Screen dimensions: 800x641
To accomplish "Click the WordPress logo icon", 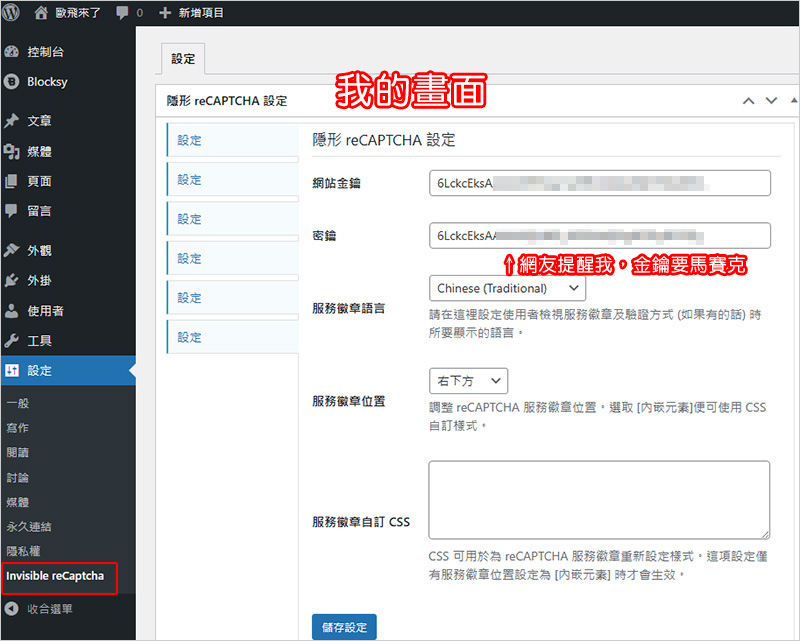I will (11, 13).
